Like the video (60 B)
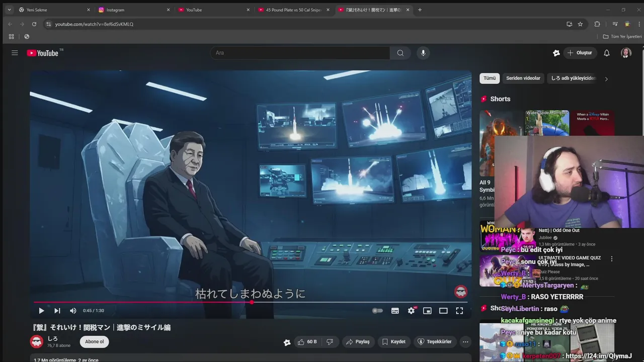This screenshot has width=644, height=362. pos(307,342)
